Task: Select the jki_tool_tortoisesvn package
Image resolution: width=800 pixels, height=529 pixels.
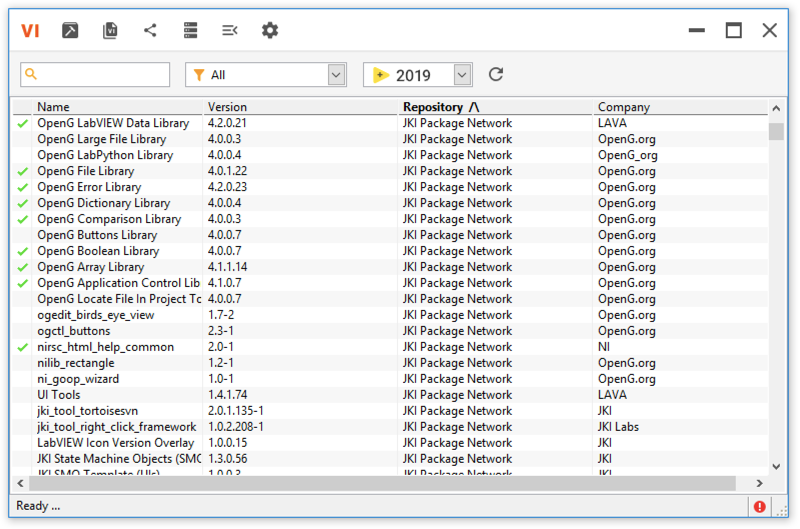Action: pos(390,411)
